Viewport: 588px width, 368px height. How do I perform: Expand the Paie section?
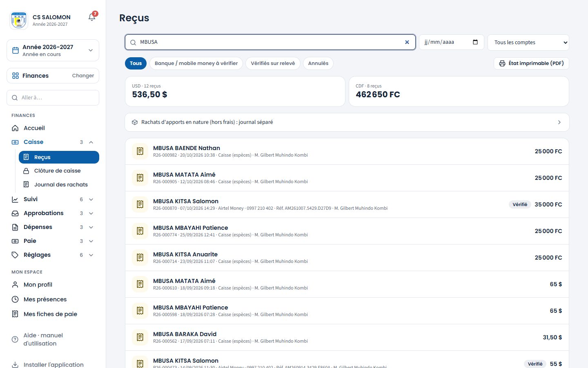pyautogui.click(x=53, y=241)
